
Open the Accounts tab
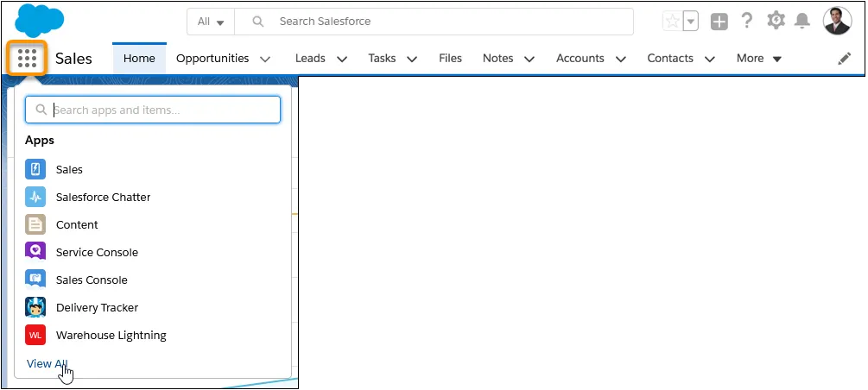580,58
